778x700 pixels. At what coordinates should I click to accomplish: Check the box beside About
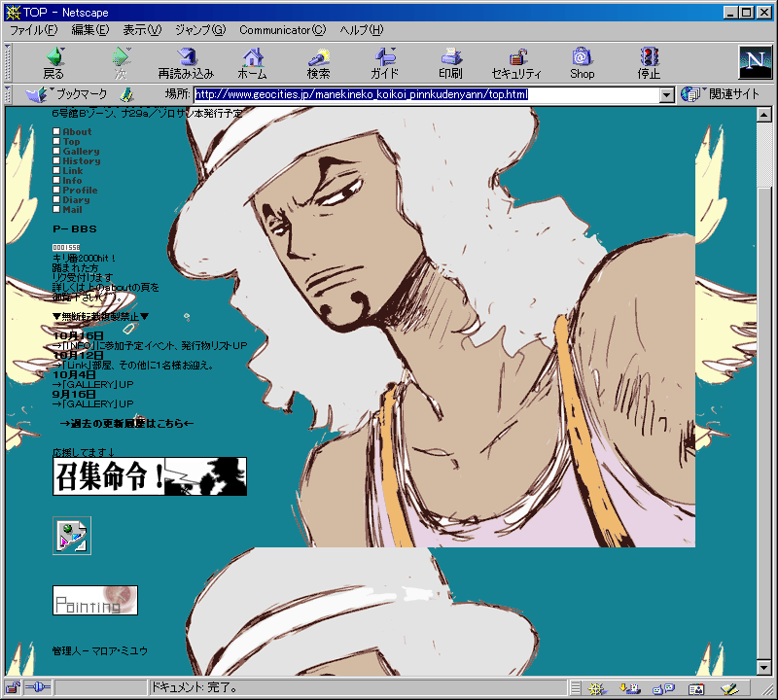click(x=56, y=131)
